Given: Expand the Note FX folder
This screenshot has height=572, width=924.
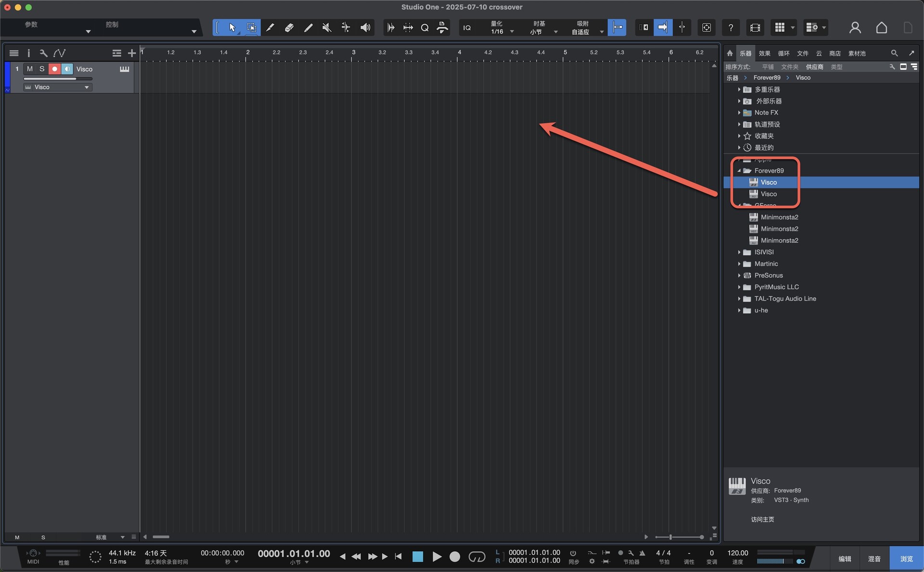Looking at the screenshot, I should click(739, 113).
